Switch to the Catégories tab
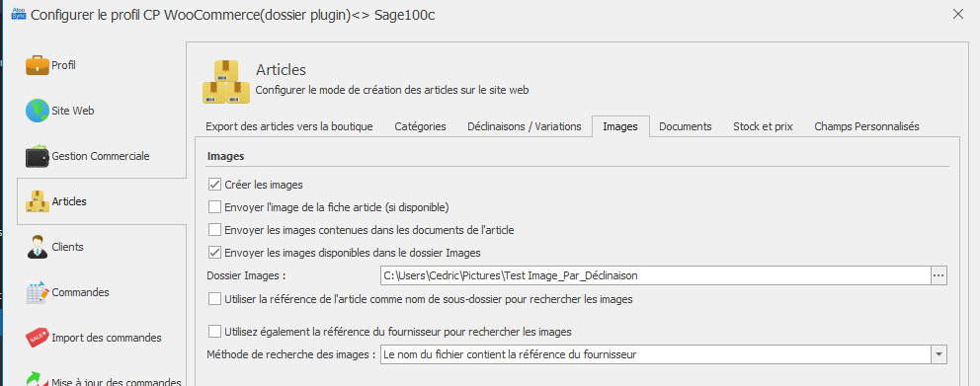The width and height of the screenshot is (980, 386). click(420, 126)
